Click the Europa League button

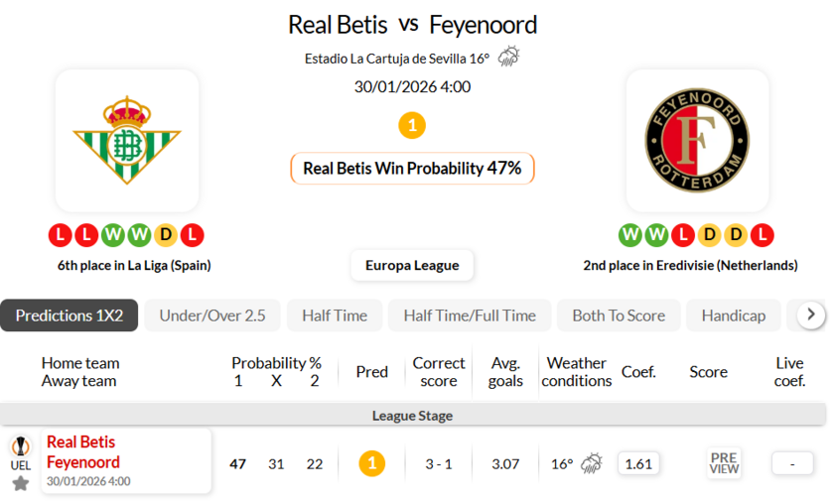[412, 265]
